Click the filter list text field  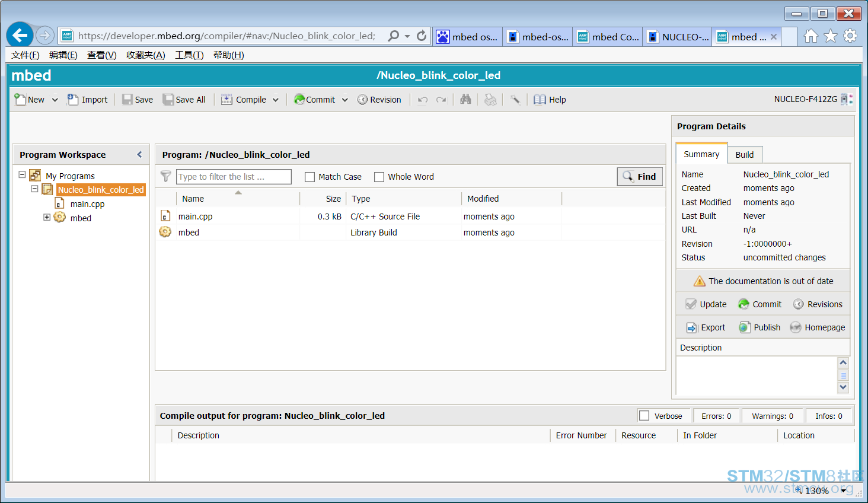234,177
